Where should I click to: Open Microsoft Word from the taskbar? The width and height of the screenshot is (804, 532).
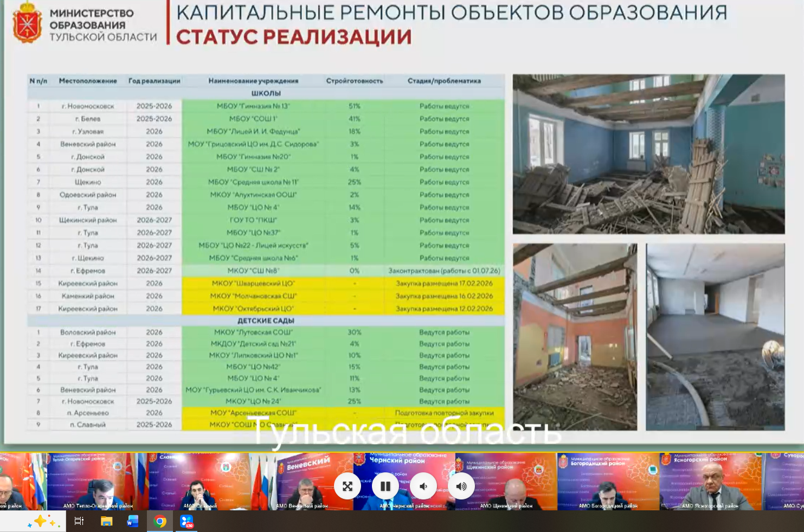point(133,521)
